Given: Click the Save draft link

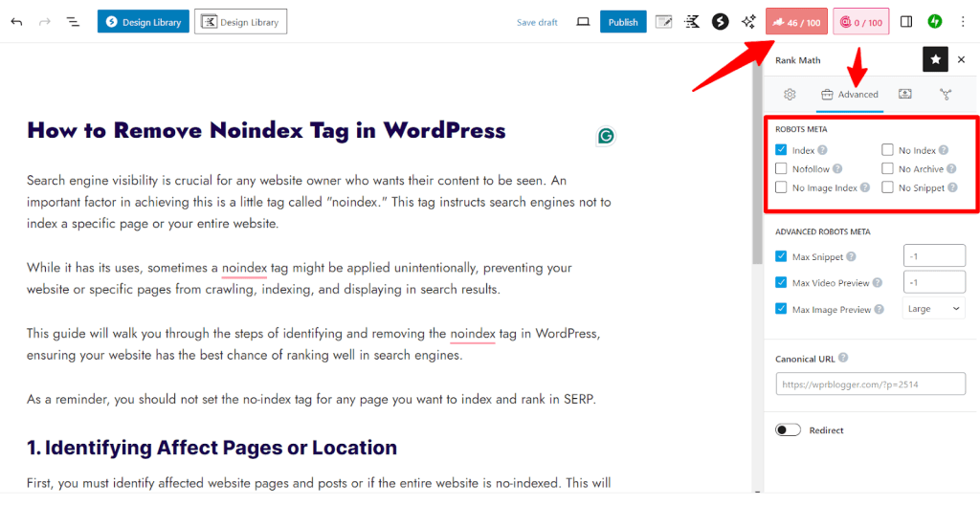Looking at the screenshot, I should (537, 22).
